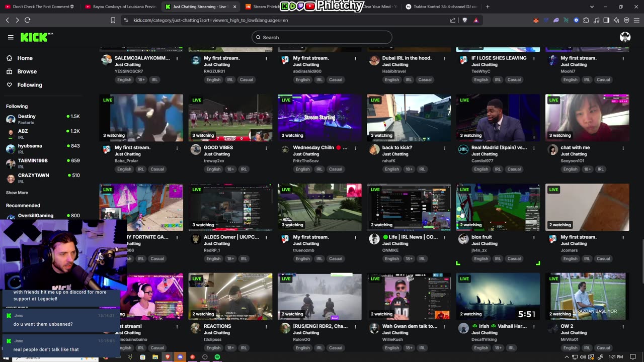The height and width of the screenshot is (362, 644).
Task: Open ABZ channel from Following list
Action: [43, 134]
